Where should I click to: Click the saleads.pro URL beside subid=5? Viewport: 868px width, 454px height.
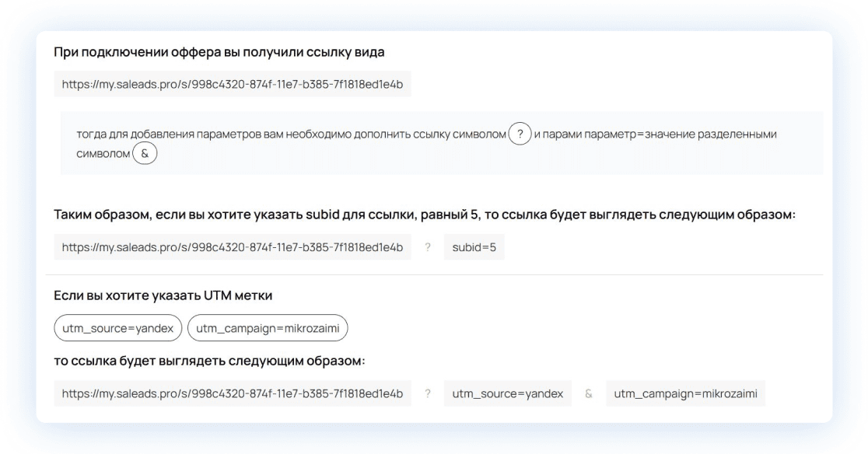[232, 247]
